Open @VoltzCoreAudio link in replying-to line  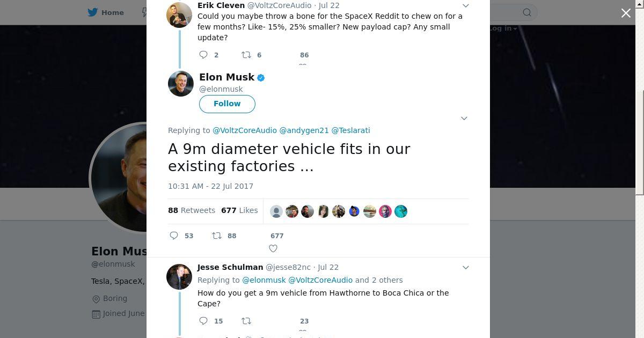coord(245,130)
